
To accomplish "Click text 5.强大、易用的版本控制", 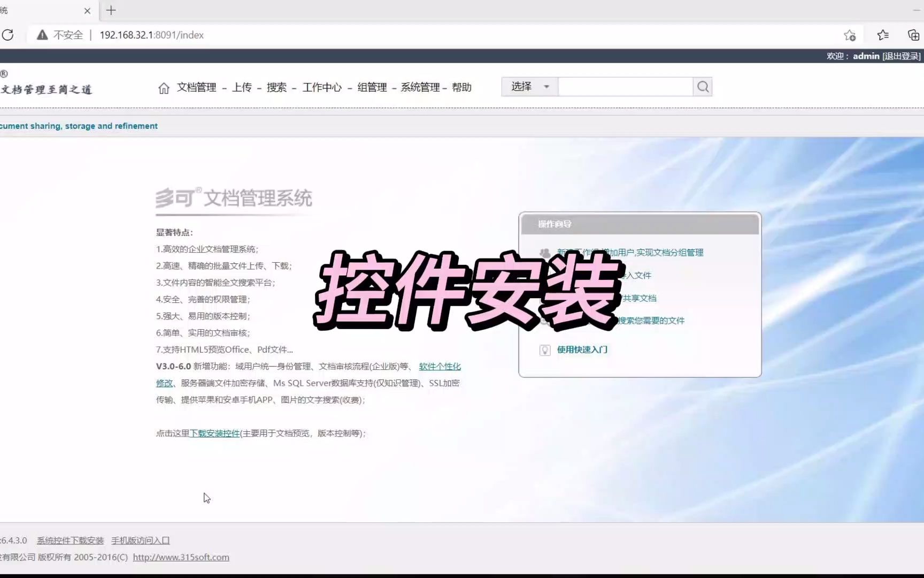I will (x=203, y=316).
